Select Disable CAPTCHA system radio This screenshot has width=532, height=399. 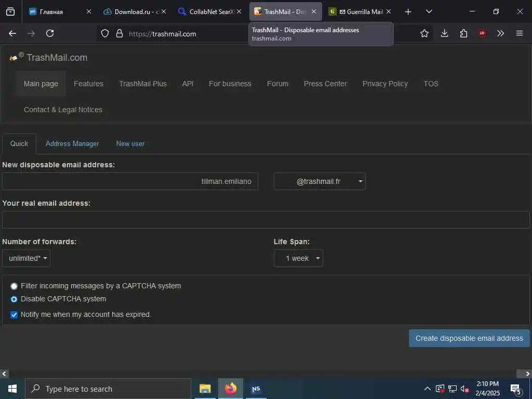tap(14, 299)
